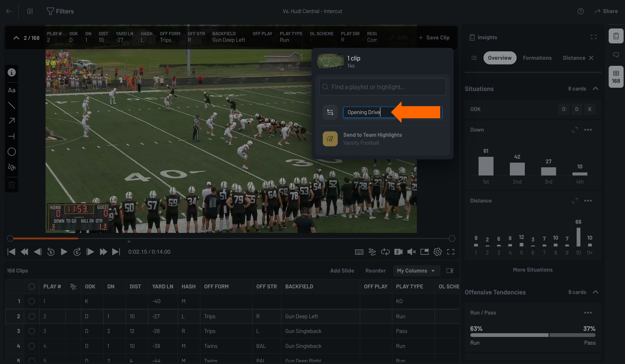Collapse the Situations section

coord(596,88)
